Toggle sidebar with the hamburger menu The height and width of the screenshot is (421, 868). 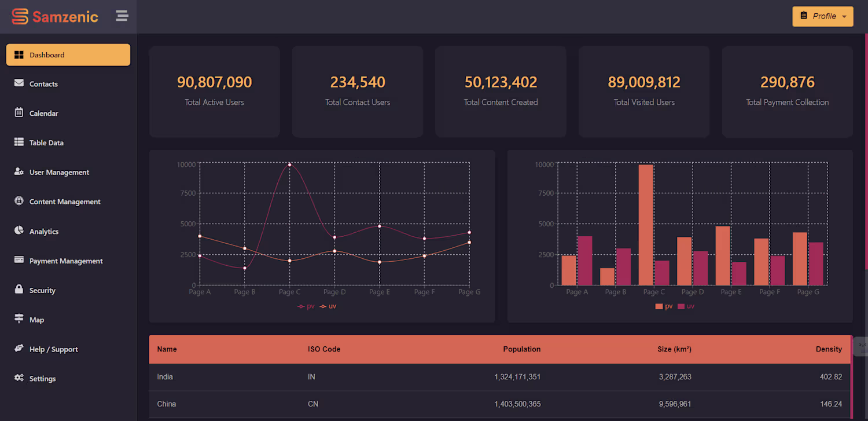tap(122, 16)
